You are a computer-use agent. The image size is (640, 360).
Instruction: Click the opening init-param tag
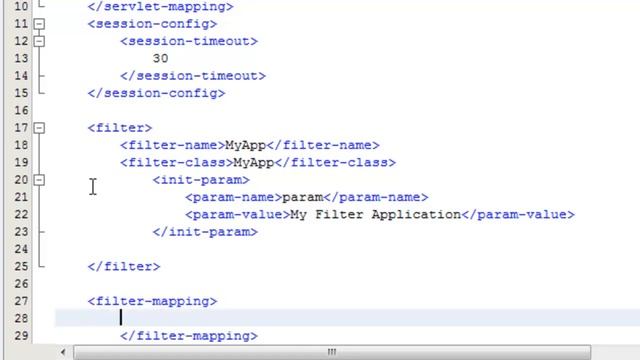(x=201, y=180)
